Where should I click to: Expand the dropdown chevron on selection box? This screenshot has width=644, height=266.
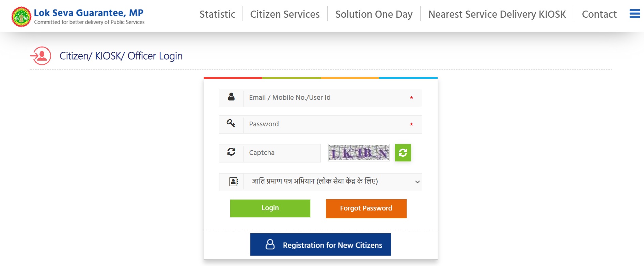[418, 182]
